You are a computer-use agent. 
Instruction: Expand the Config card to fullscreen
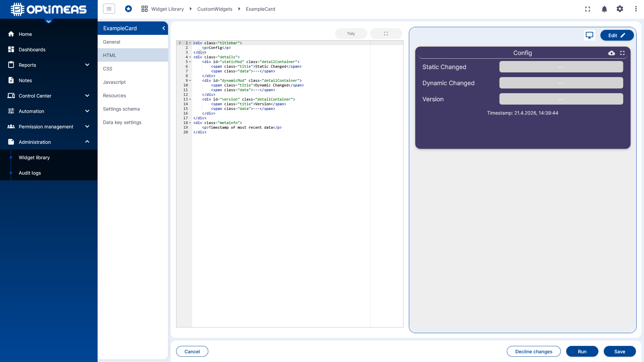click(x=623, y=53)
